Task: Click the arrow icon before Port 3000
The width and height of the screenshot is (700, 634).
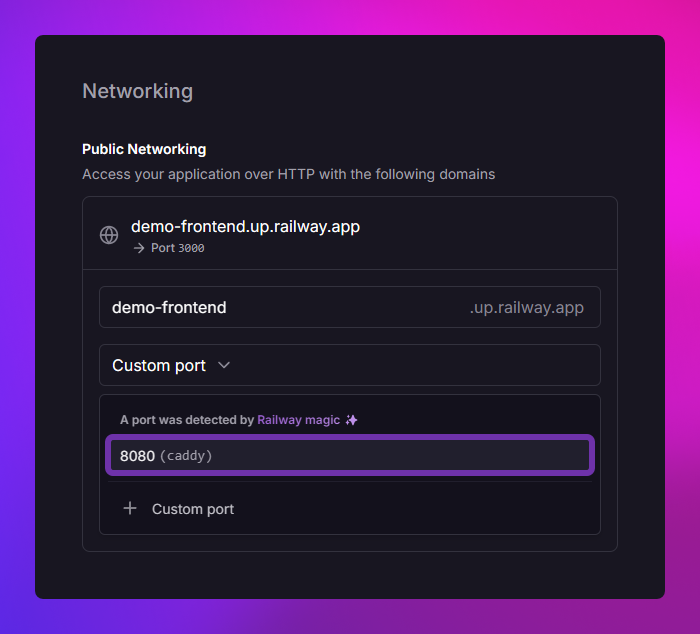Action: pyautogui.click(x=139, y=248)
